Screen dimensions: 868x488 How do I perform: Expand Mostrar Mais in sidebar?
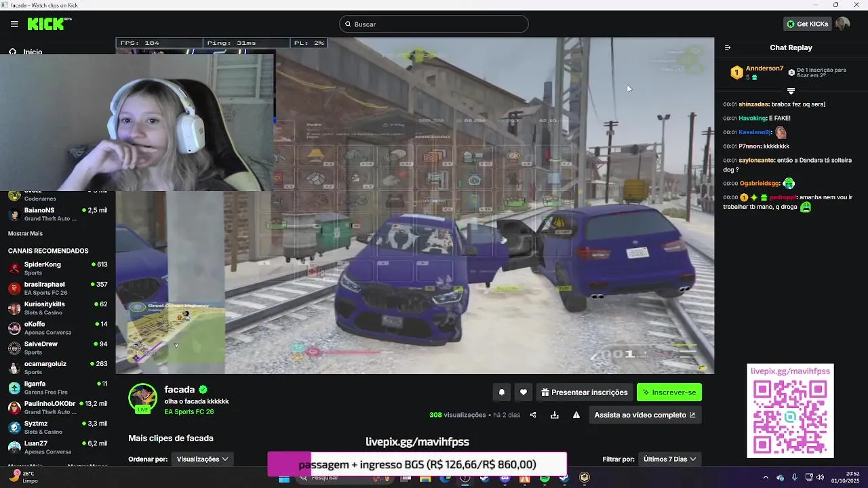coord(25,233)
